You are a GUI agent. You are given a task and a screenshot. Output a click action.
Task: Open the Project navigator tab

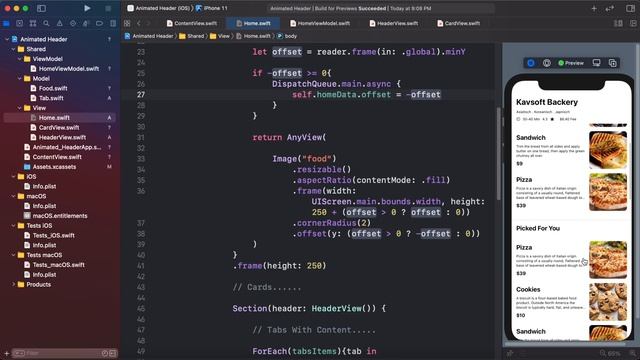coord(6,23)
